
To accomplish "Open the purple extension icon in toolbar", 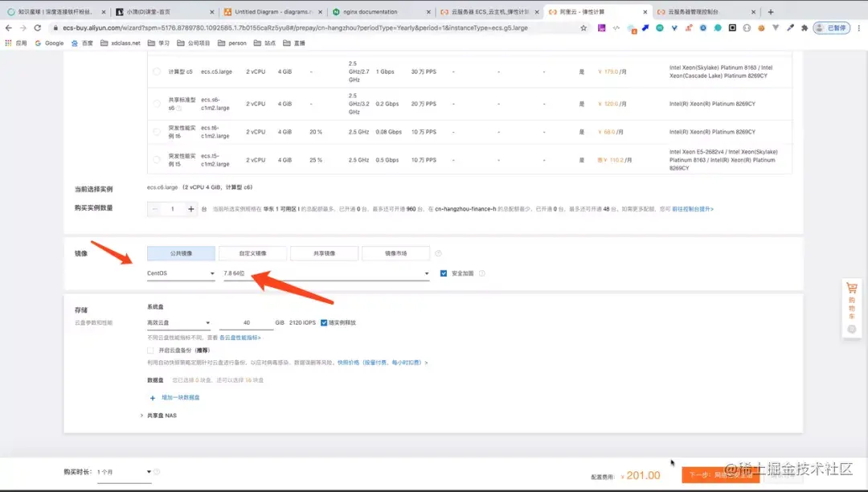I will pos(602,27).
